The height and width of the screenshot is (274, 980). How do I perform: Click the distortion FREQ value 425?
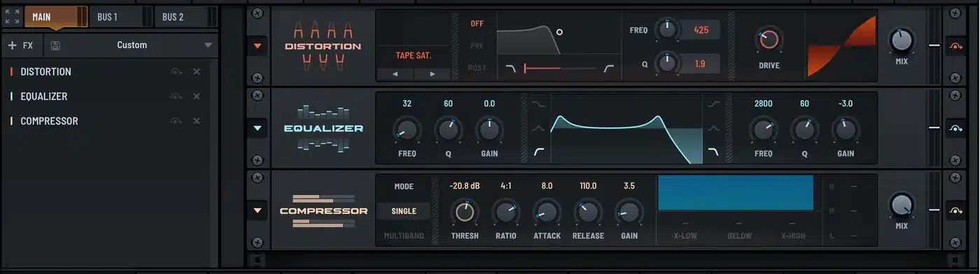click(x=701, y=30)
